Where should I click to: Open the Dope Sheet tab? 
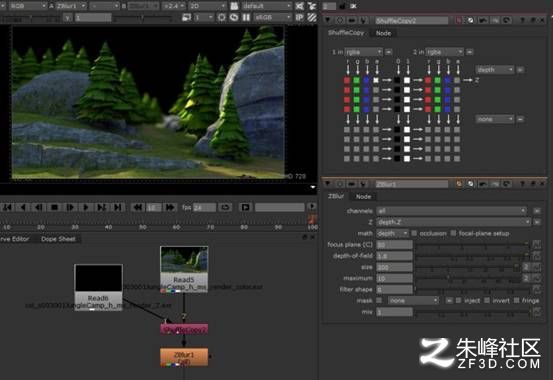58,239
